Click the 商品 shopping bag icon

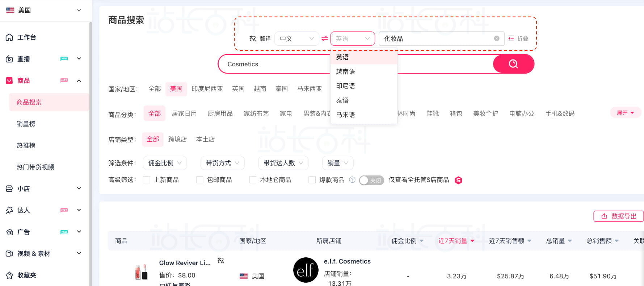coord(9,80)
